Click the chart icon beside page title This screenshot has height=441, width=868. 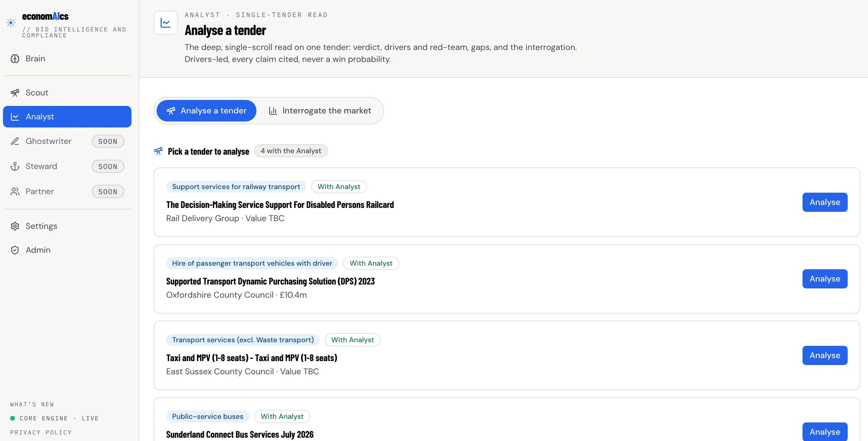166,23
